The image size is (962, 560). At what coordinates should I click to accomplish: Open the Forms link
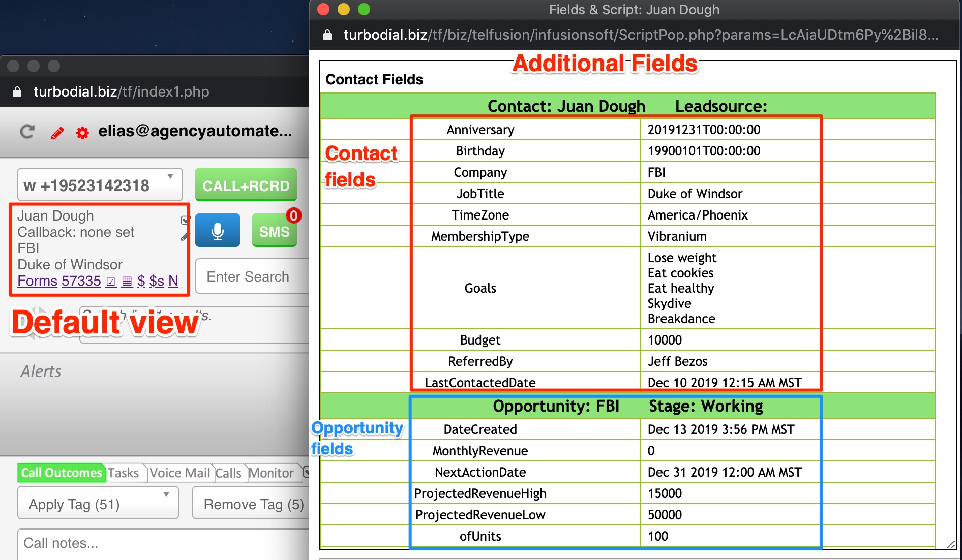(37, 281)
